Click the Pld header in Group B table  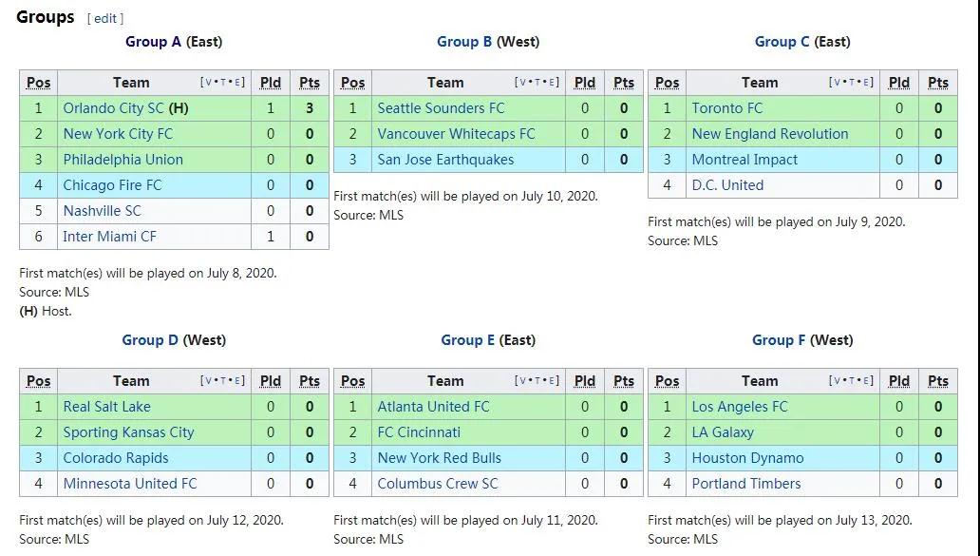coord(585,83)
